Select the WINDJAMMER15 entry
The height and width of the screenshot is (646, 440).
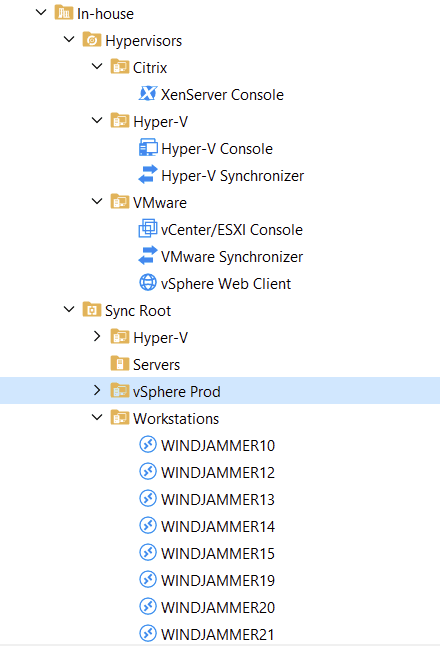click(218, 553)
